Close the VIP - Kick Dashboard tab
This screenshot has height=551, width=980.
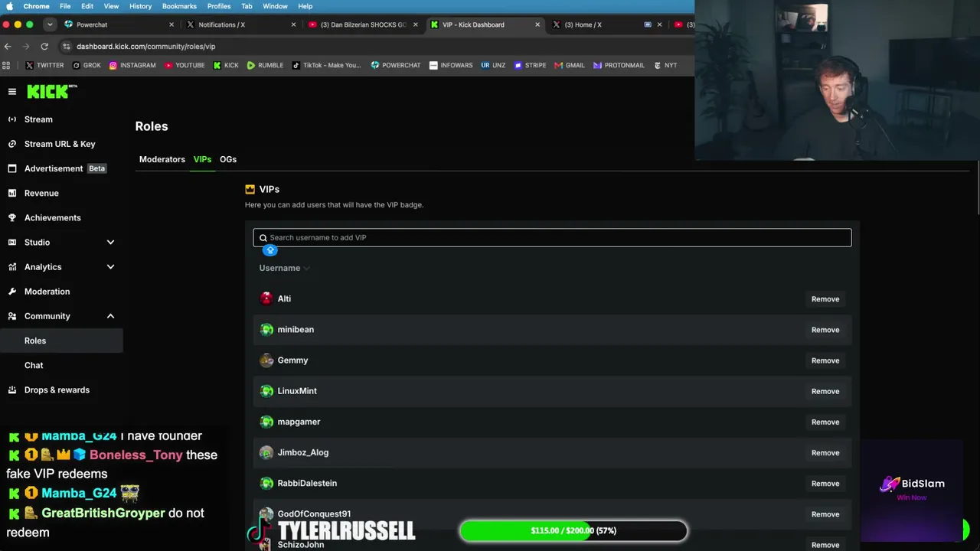537,24
